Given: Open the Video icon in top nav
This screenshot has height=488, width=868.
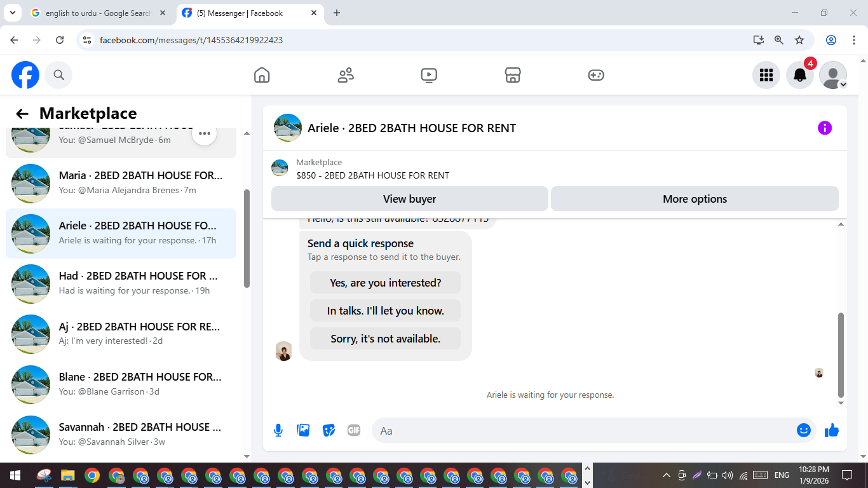Looking at the screenshot, I should pos(429,75).
